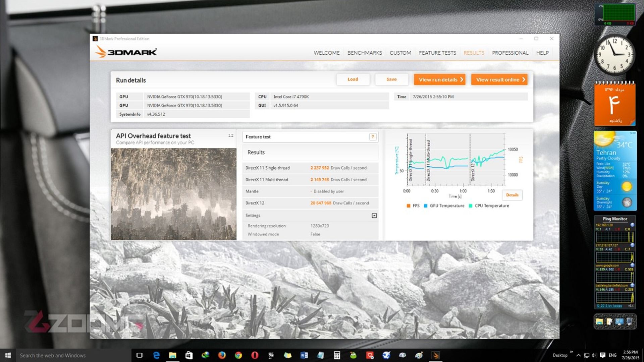Open the BENCHMARKS section
This screenshot has width=644, height=362.
coord(365,53)
